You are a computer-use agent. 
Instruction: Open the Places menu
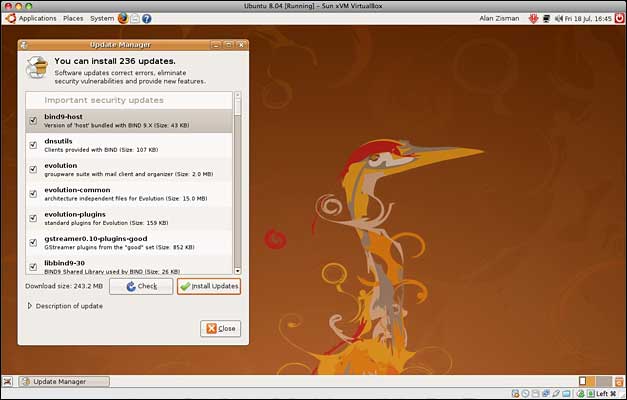click(73, 18)
